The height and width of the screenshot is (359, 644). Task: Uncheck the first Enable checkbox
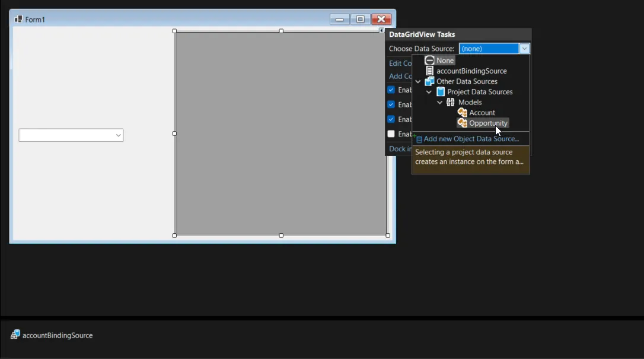[391, 90]
